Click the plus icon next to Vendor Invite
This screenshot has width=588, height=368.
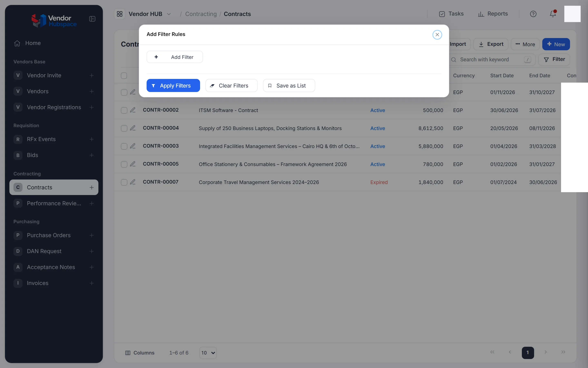point(92,75)
